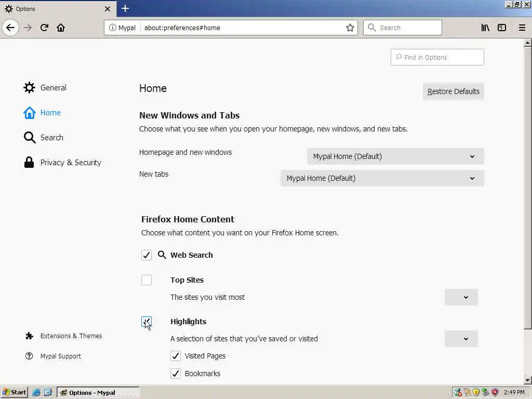Open the hamburger application menu
Screen dimensions: 532x399
(x=522, y=28)
